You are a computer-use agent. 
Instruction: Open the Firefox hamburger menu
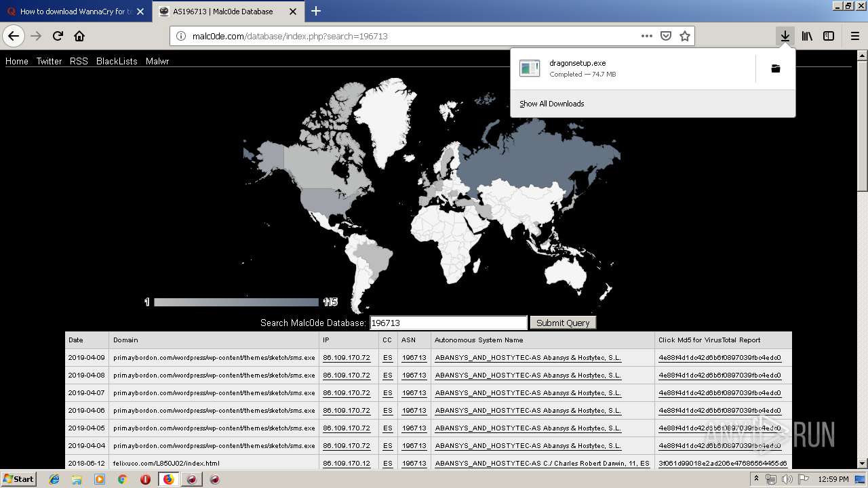(855, 36)
